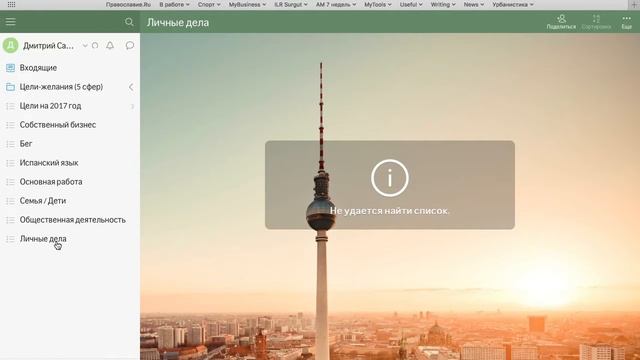The image size is (640, 360).
Task: Open the Еще more options menu
Action: pos(627,22)
